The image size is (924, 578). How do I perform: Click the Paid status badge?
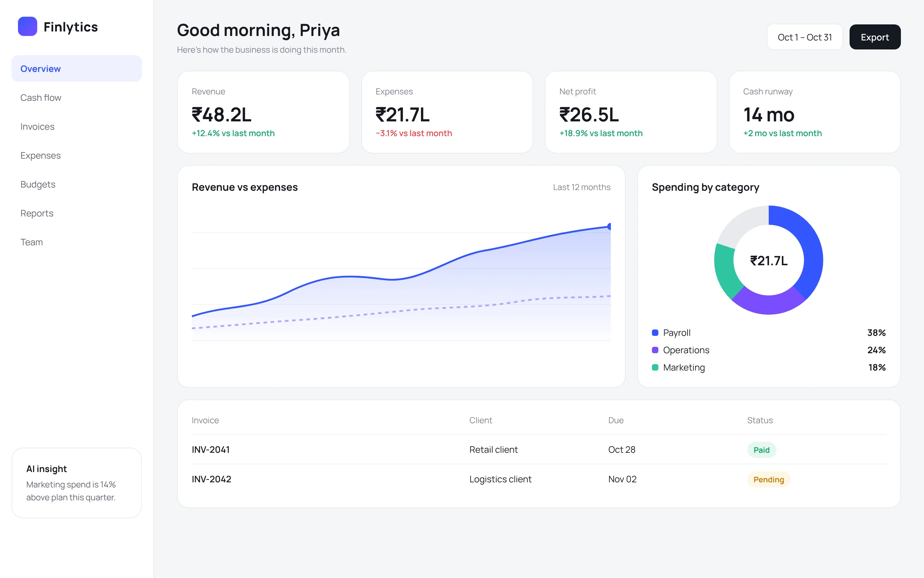761,450
